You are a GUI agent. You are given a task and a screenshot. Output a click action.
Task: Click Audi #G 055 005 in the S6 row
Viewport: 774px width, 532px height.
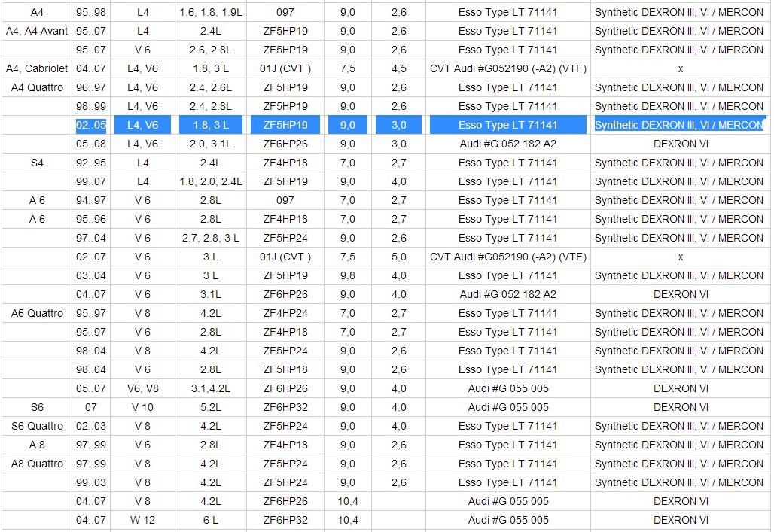508,407
